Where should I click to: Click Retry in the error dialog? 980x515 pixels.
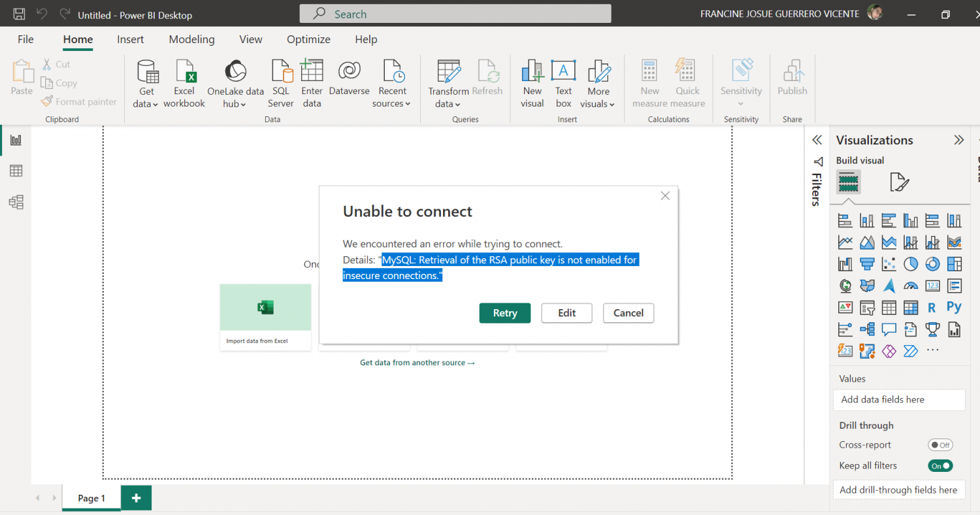(505, 313)
